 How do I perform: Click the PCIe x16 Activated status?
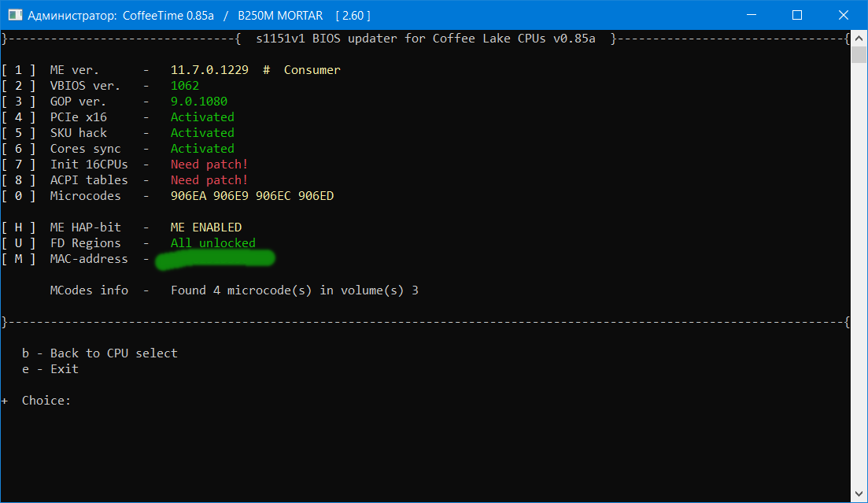point(202,117)
